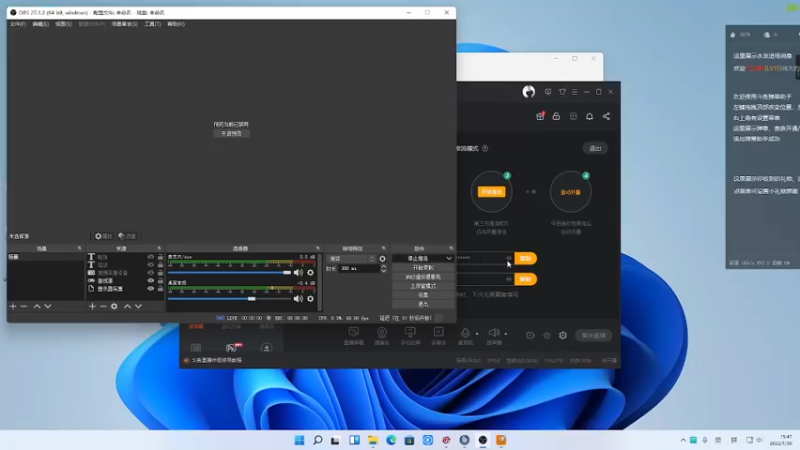Expand the microphone options arrow in the streaming app
Screen dimensions: 800x450
tap(477, 334)
